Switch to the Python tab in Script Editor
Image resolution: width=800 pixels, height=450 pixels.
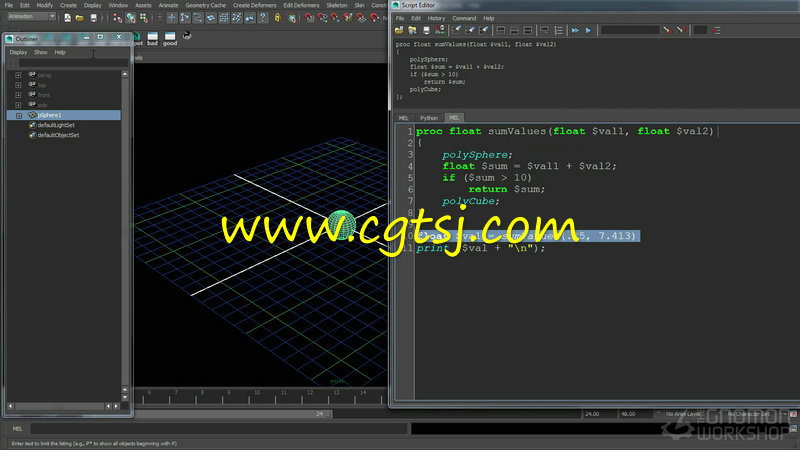(x=429, y=118)
